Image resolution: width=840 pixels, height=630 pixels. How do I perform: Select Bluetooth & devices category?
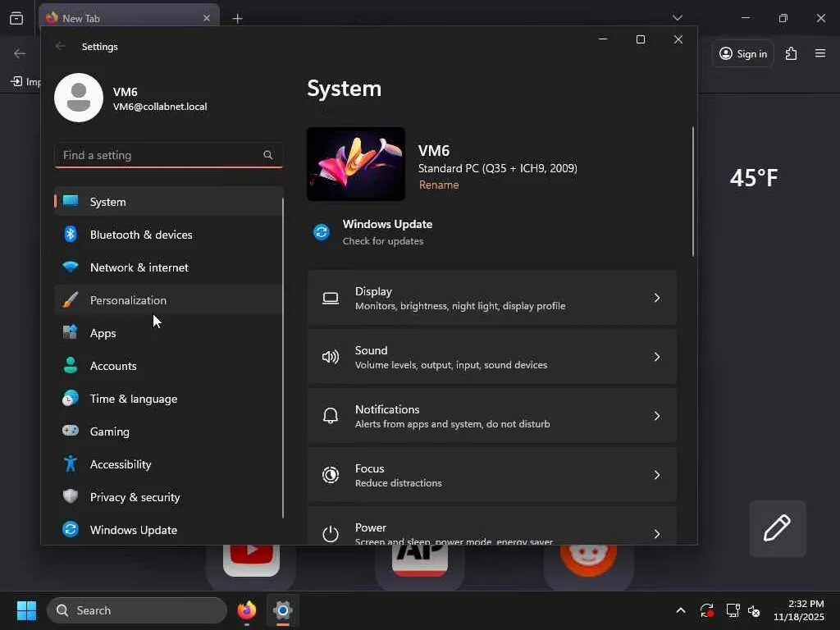169,234
